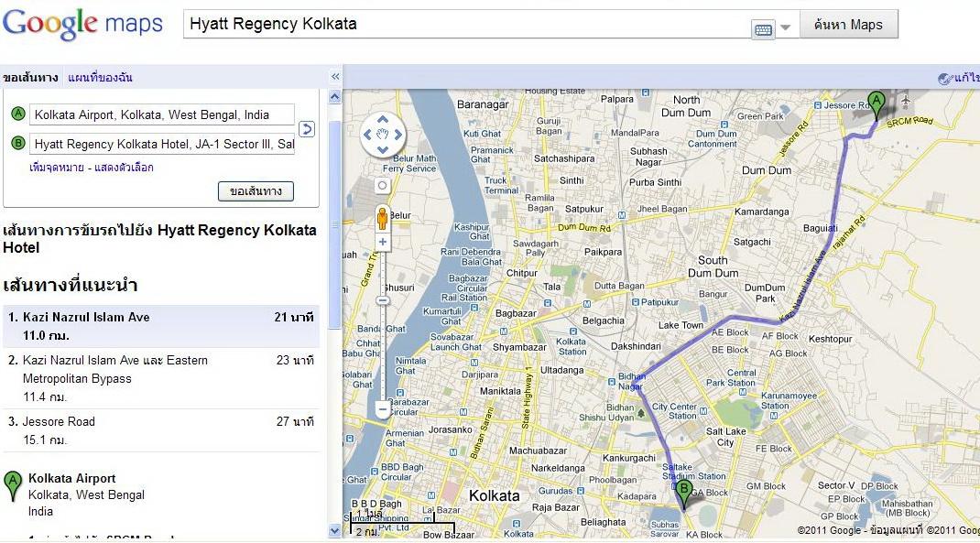Edit the Hyatt Regency Kolkata Hotel destination field
Viewport: 980px width, 543px height.
(162, 145)
